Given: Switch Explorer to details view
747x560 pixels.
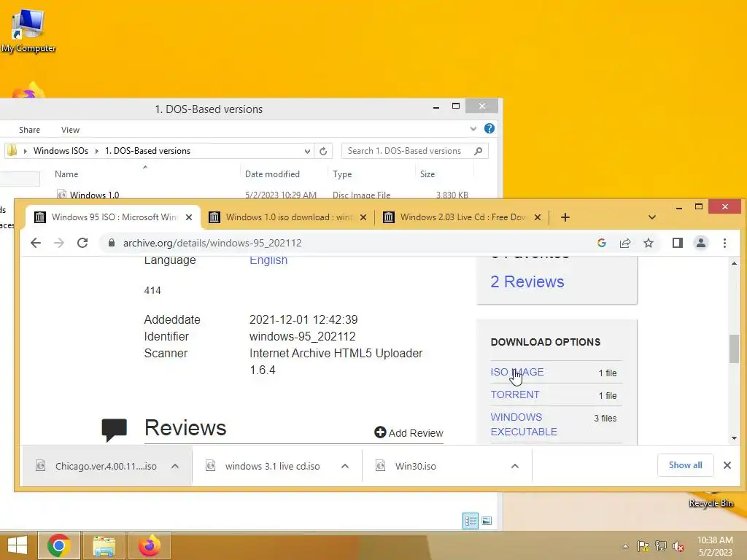Looking at the screenshot, I should [x=471, y=521].
